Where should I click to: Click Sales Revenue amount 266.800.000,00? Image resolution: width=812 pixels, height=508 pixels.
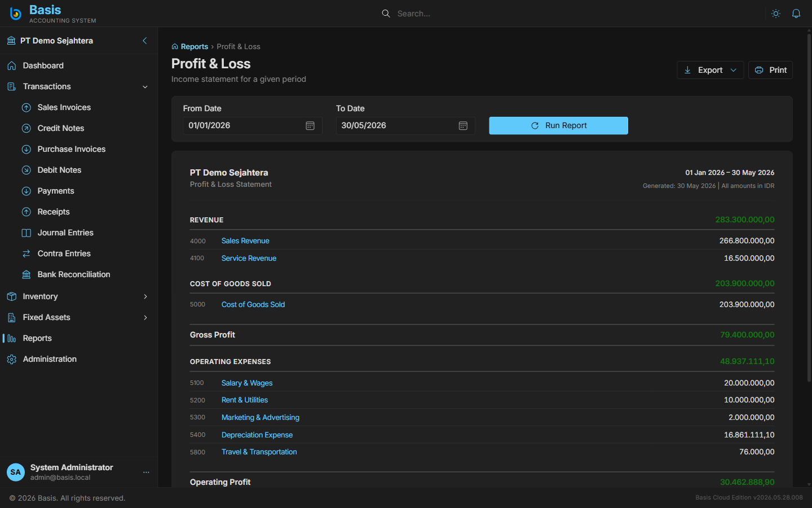(747, 241)
